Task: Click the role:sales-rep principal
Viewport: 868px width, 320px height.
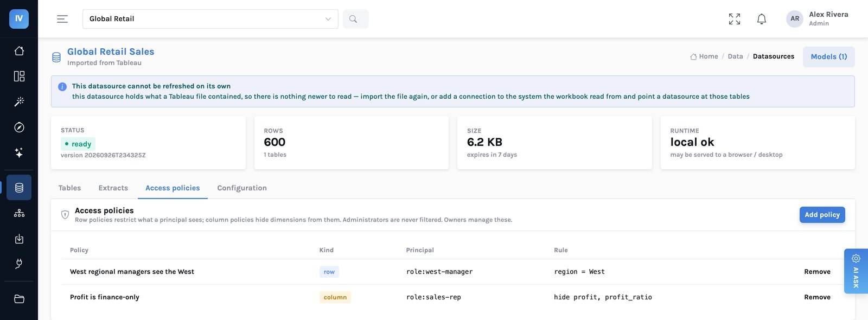Action: click(433, 297)
